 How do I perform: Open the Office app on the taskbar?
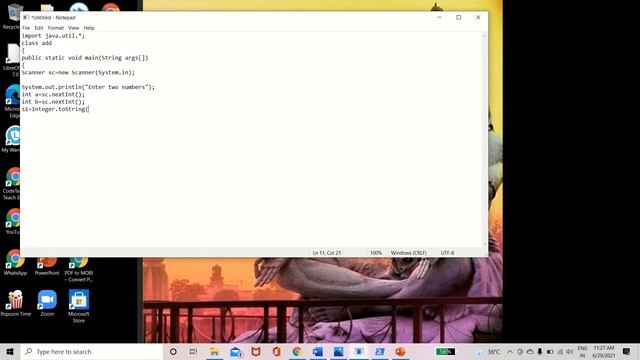276,351
